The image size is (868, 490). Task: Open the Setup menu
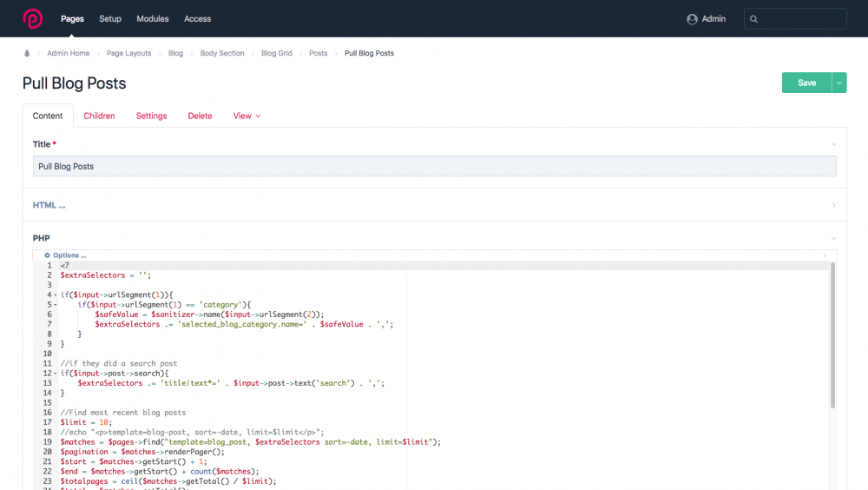(x=110, y=18)
